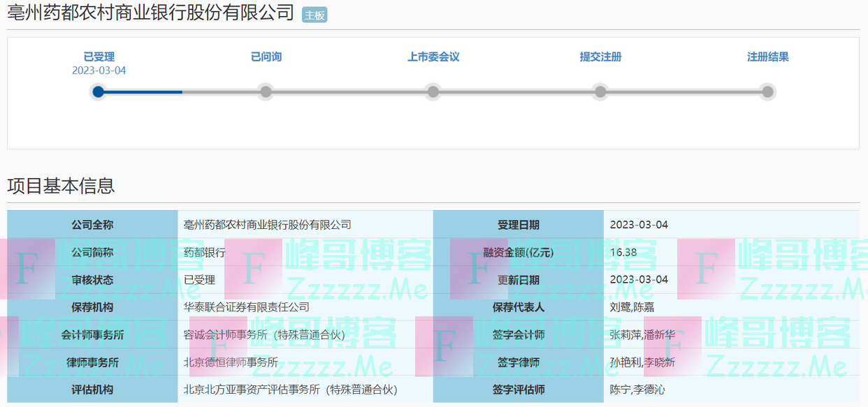This screenshot has width=868, height=407.
Task: Click the 公司全称 header cell
Action: pos(92,224)
